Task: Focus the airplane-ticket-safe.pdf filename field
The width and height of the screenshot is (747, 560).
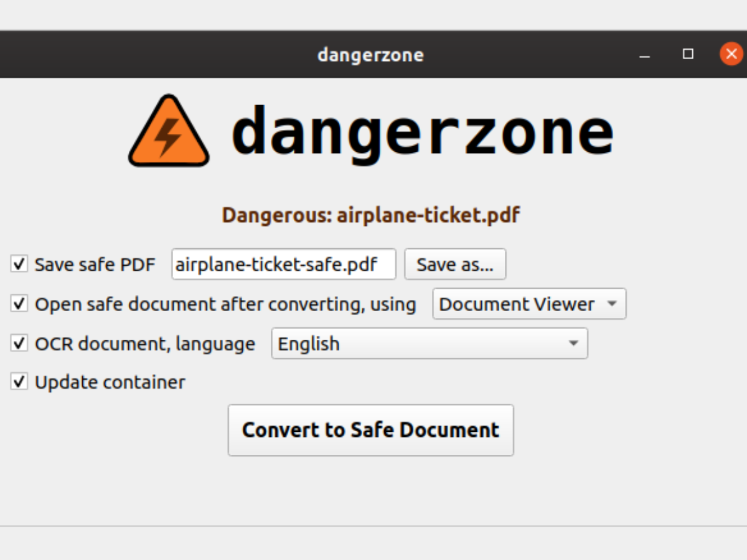Action: click(283, 264)
